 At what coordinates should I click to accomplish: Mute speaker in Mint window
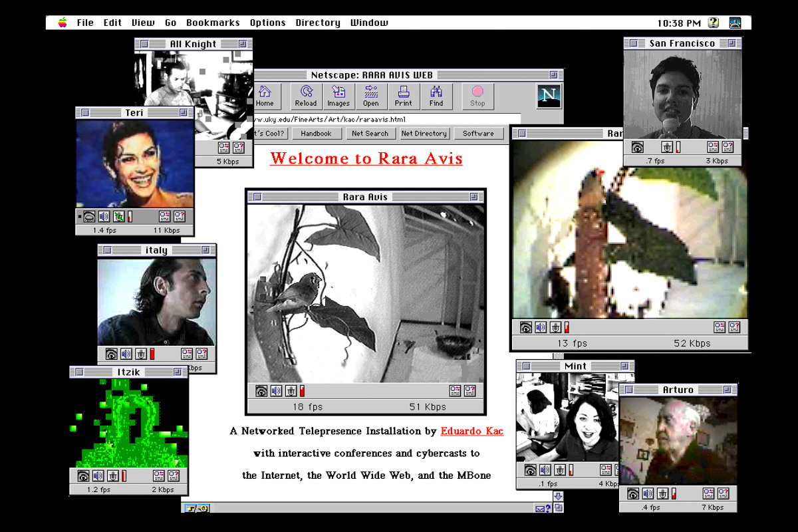[545, 470]
